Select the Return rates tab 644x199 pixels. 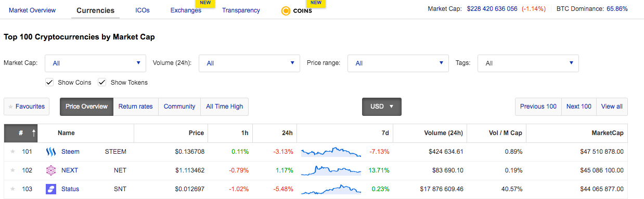[x=136, y=107]
